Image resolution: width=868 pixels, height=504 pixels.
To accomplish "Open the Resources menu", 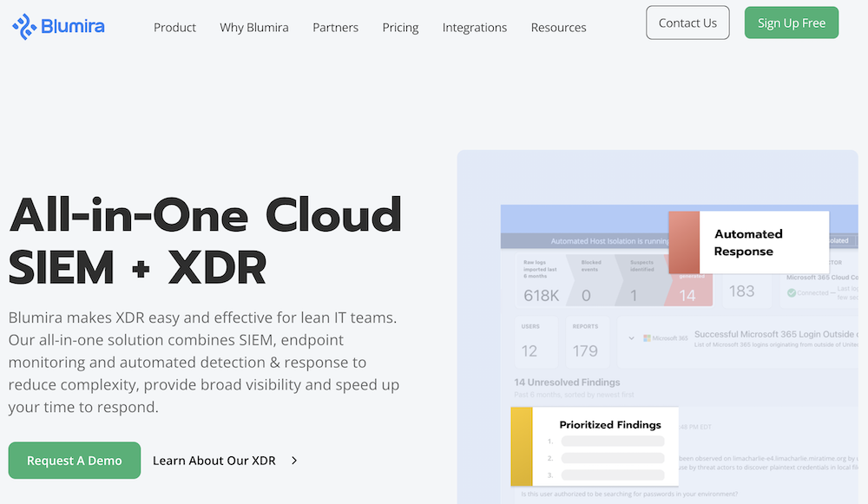I will point(558,28).
